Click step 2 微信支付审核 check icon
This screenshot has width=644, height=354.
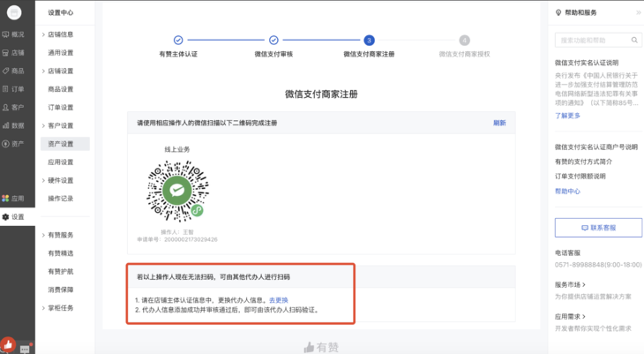273,40
